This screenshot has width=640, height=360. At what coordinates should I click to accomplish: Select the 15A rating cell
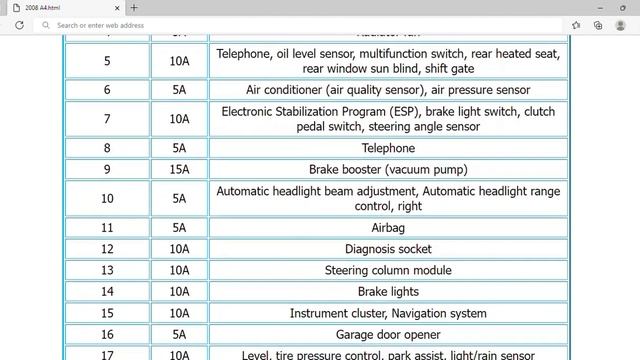click(x=180, y=169)
